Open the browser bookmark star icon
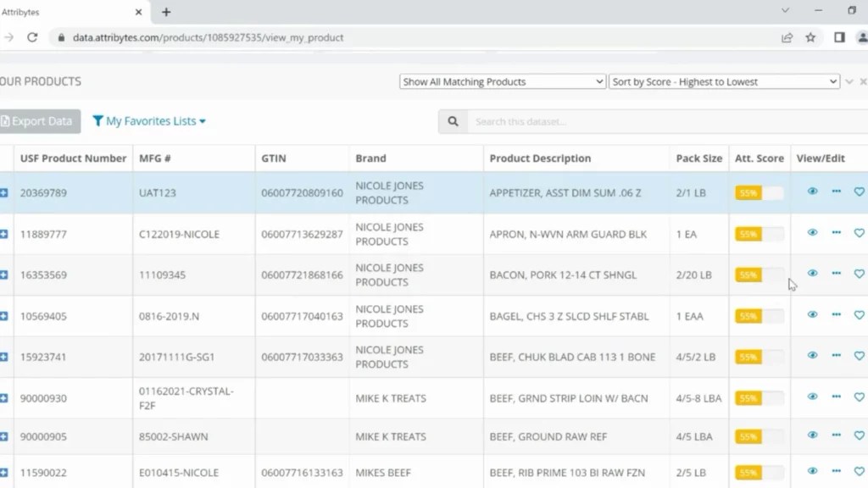The image size is (868, 488). 810,37
